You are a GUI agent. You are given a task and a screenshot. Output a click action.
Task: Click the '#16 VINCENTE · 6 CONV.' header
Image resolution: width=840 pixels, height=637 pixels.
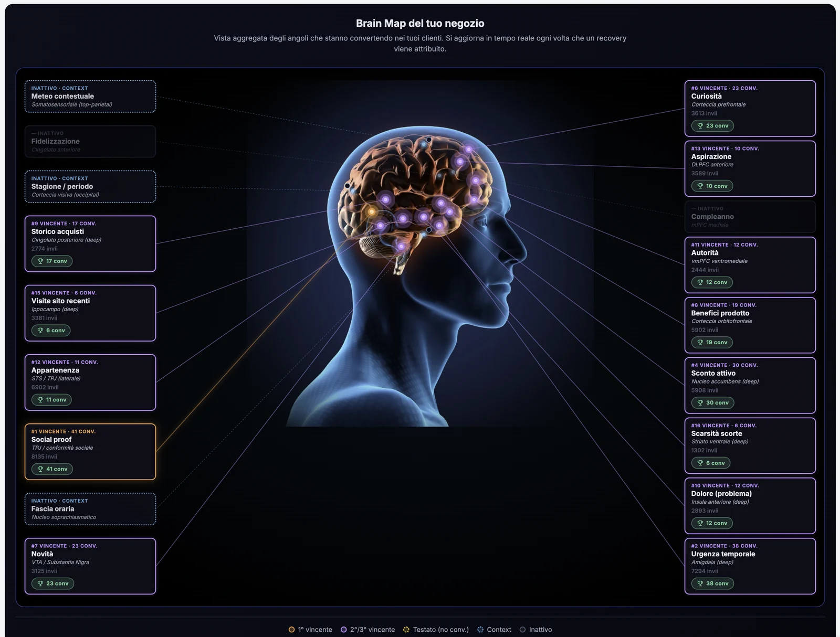pyautogui.click(x=723, y=426)
